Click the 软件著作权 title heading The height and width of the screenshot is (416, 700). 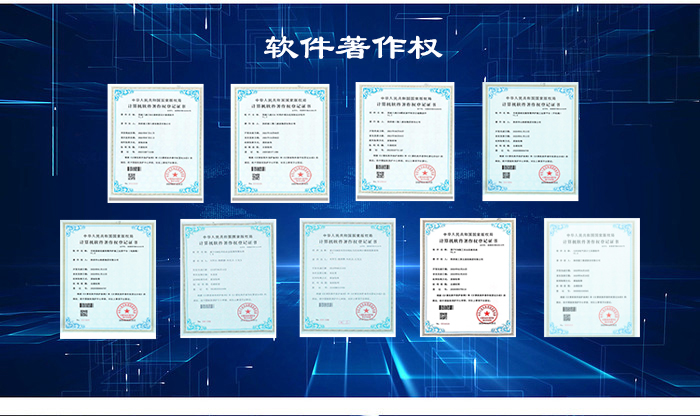[x=349, y=49]
